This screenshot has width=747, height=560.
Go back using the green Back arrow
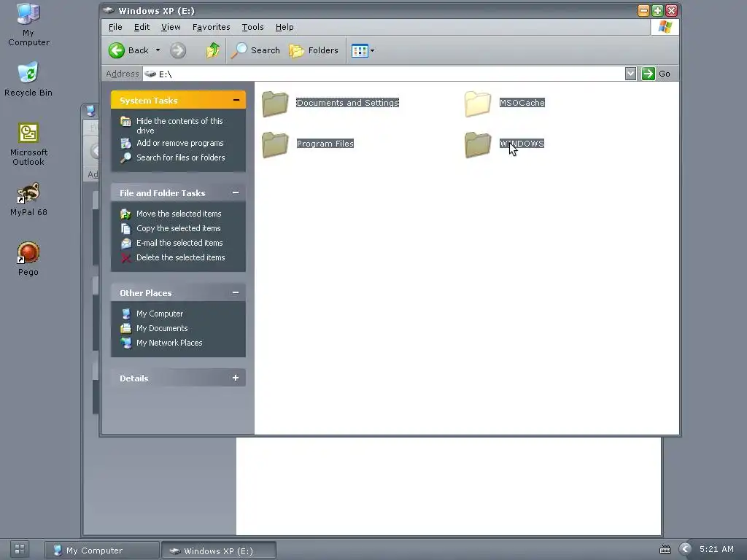point(128,50)
